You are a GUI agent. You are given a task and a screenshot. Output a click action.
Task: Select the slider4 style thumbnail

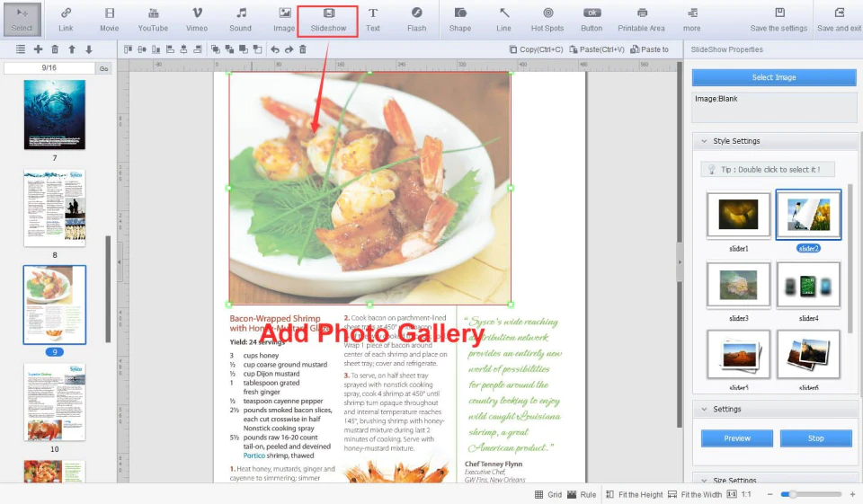(x=808, y=286)
